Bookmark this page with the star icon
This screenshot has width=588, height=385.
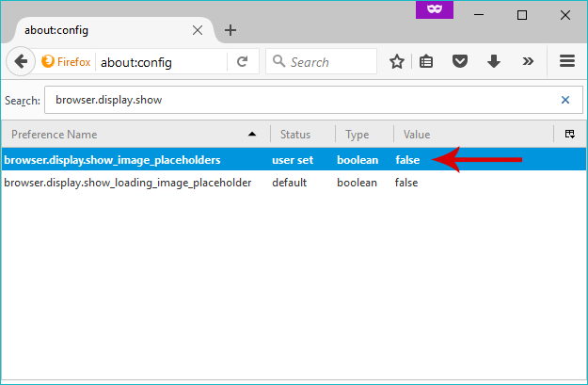397,61
